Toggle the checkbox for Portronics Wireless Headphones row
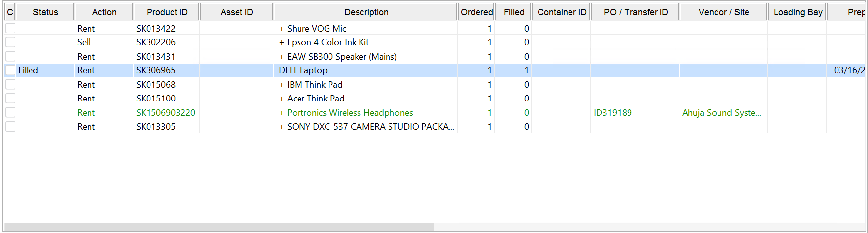The width and height of the screenshot is (868, 233). coord(10,113)
